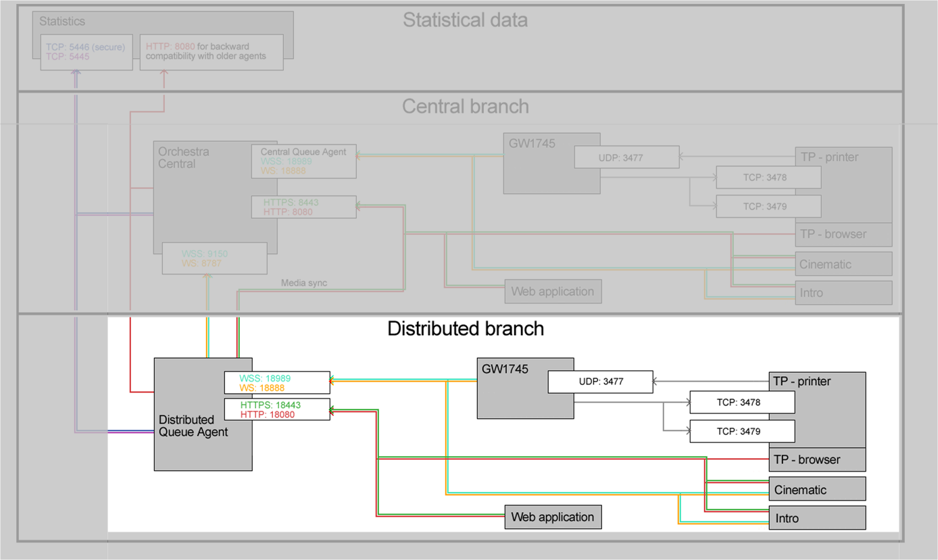This screenshot has width=938, height=560.
Task: Select Web application block in Distributed branch
Action: (x=552, y=517)
